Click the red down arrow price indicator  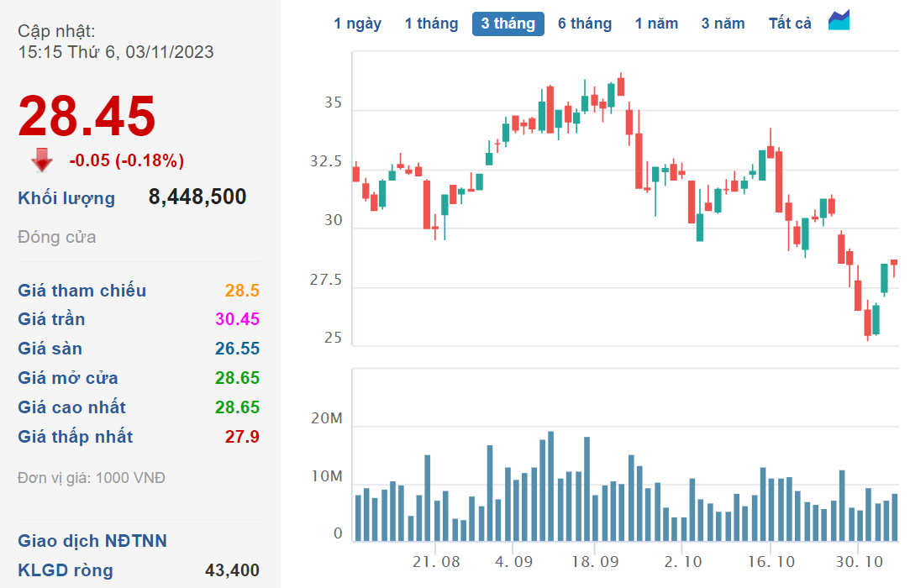point(42,160)
